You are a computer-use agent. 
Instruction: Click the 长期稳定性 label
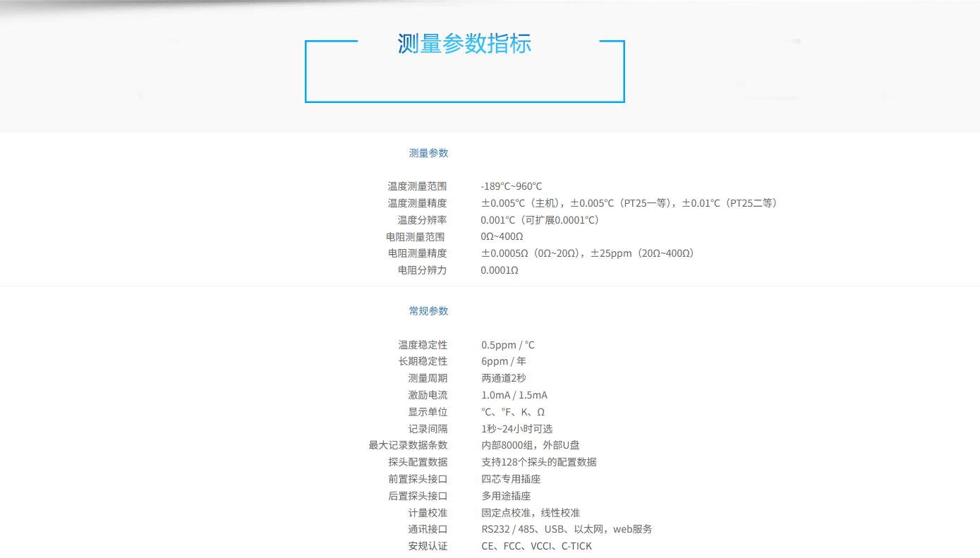click(x=423, y=361)
